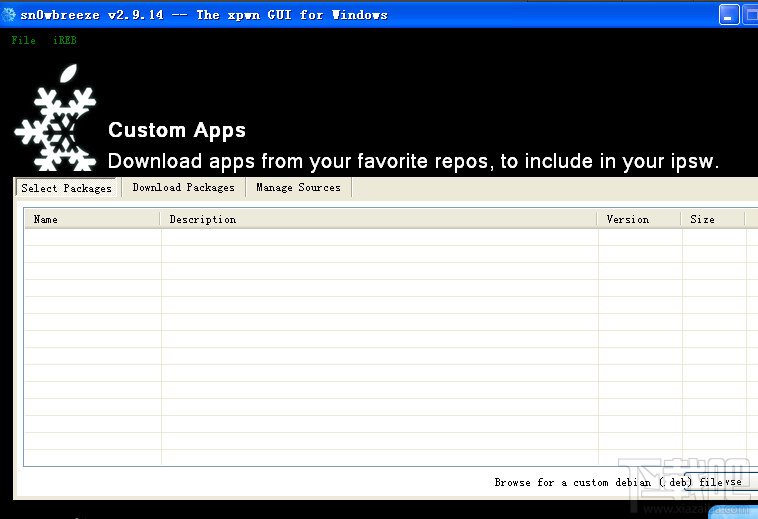Open the iREB menu
Screen dimensions: 758x519
(x=64, y=40)
